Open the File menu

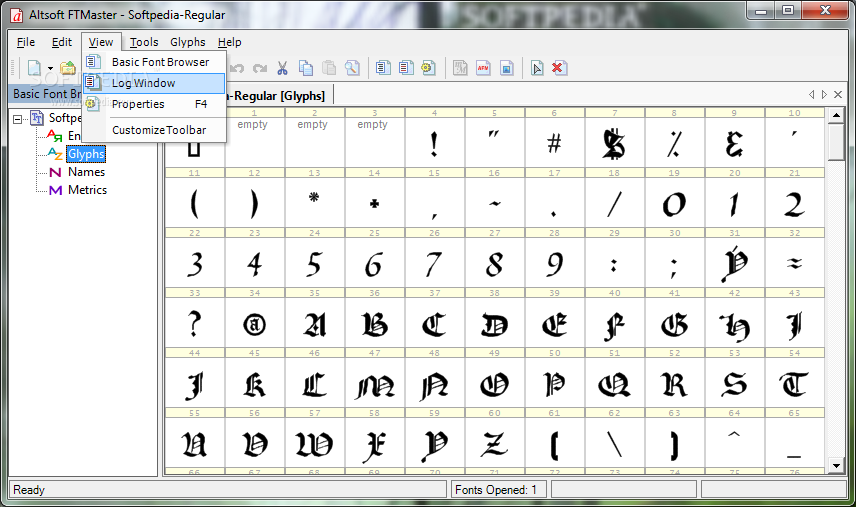click(26, 42)
